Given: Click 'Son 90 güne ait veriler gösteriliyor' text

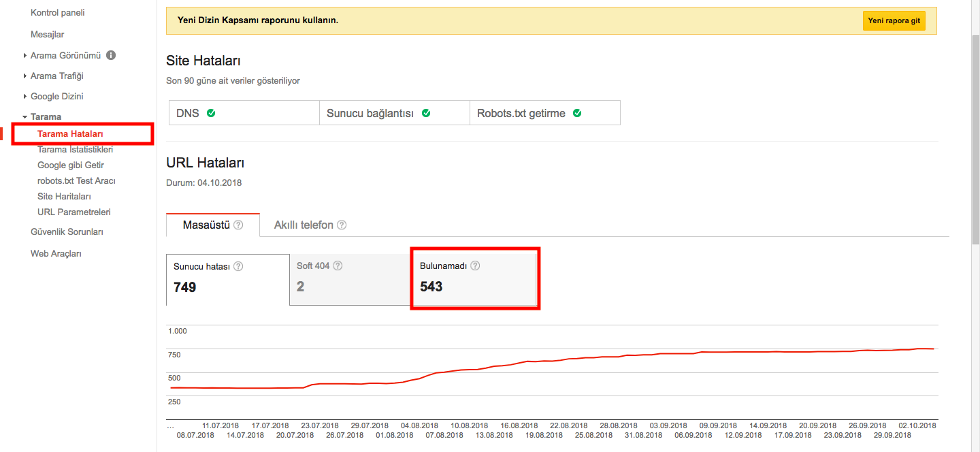Looking at the screenshot, I should [x=233, y=80].
